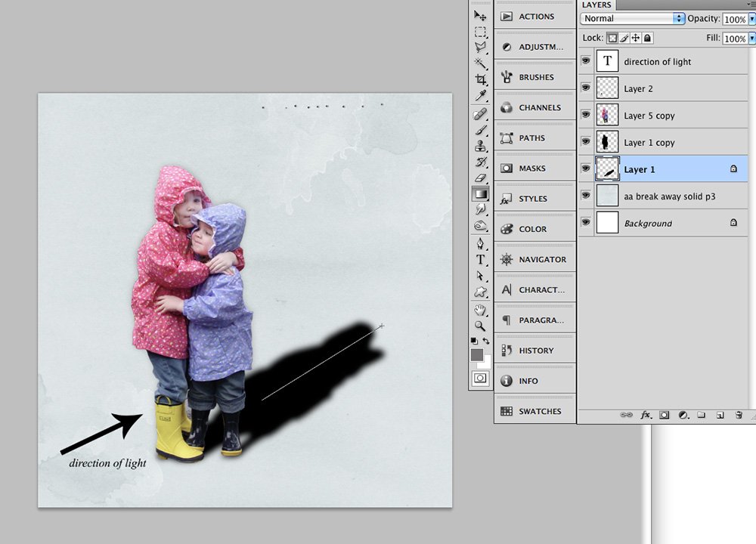Delete layer with trash icon

(x=739, y=415)
